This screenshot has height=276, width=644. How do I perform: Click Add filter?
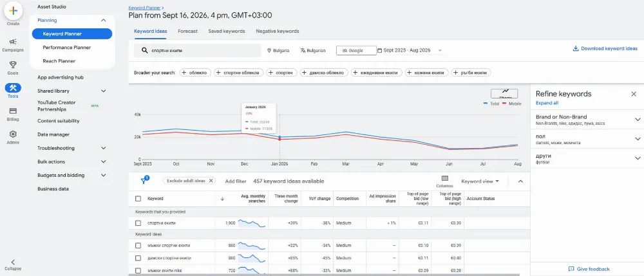pos(236,181)
